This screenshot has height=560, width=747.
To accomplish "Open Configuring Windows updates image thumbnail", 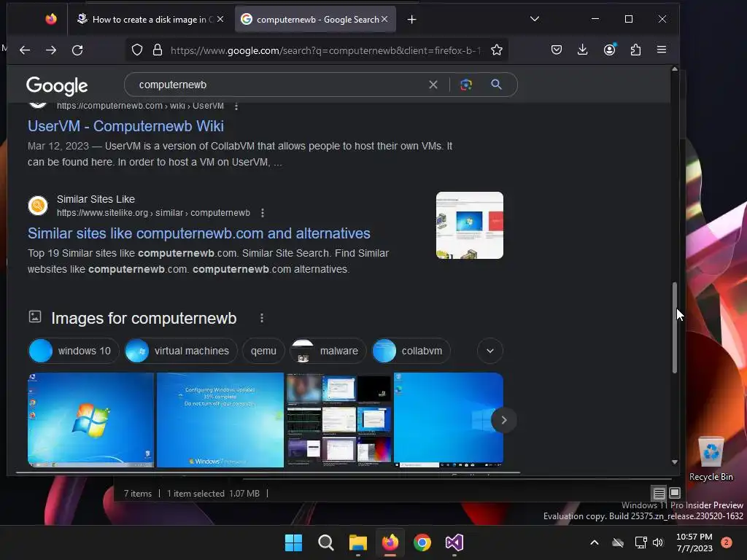I will click(x=220, y=420).
